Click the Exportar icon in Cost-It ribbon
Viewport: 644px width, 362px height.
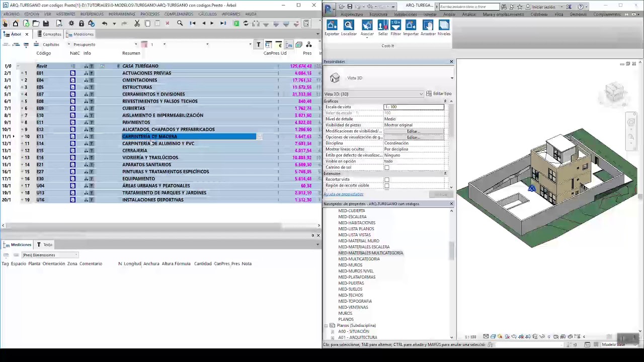click(x=332, y=25)
